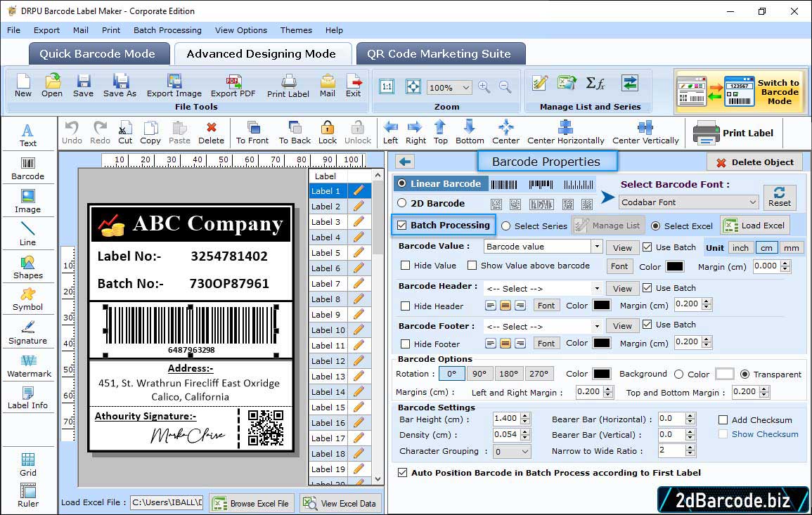Choose the Select Excel radio option

pos(656,226)
